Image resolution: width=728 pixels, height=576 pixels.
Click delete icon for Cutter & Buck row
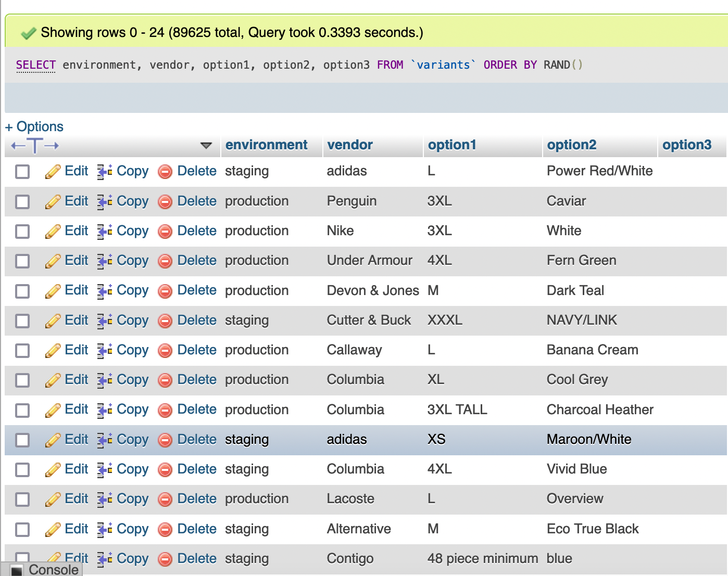pos(165,321)
